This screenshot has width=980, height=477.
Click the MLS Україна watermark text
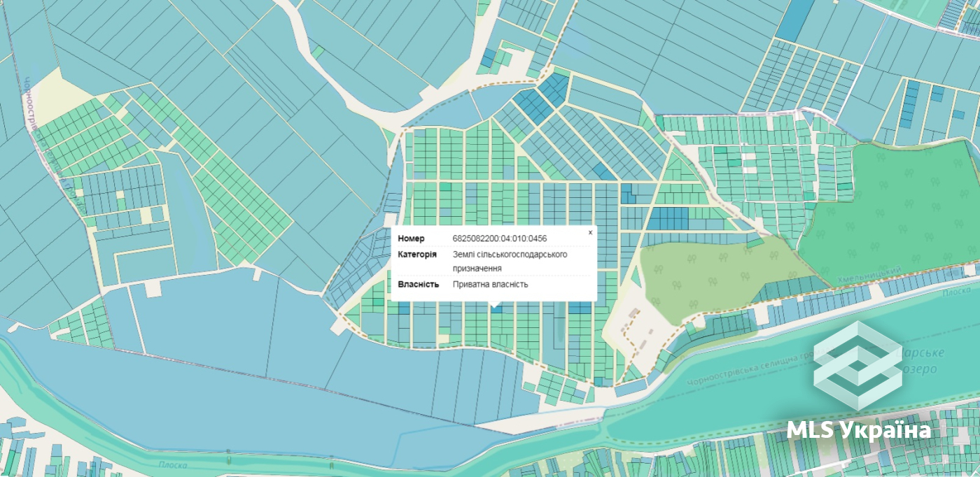859,429
